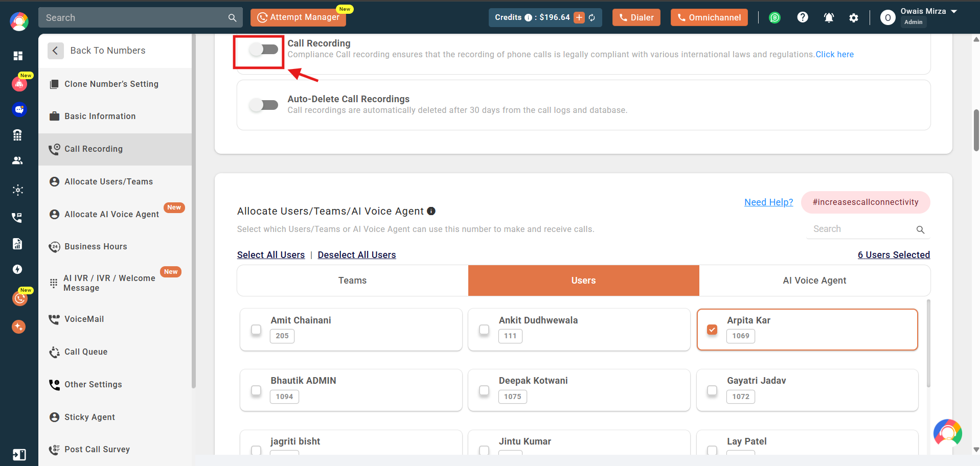Open the chat support bubble widget
980x466 pixels.
pos(947,433)
